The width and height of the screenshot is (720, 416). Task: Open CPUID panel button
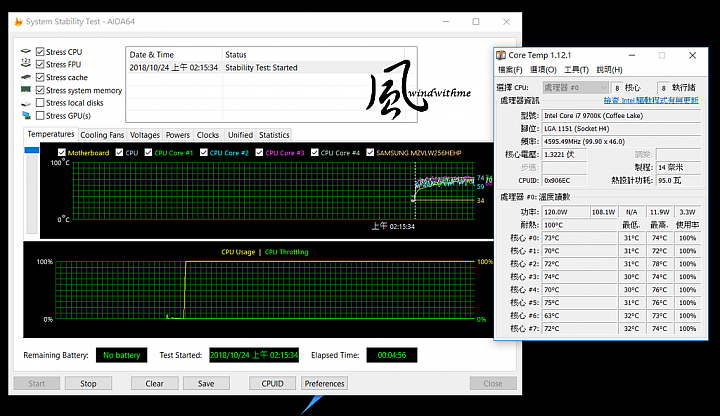(272, 383)
